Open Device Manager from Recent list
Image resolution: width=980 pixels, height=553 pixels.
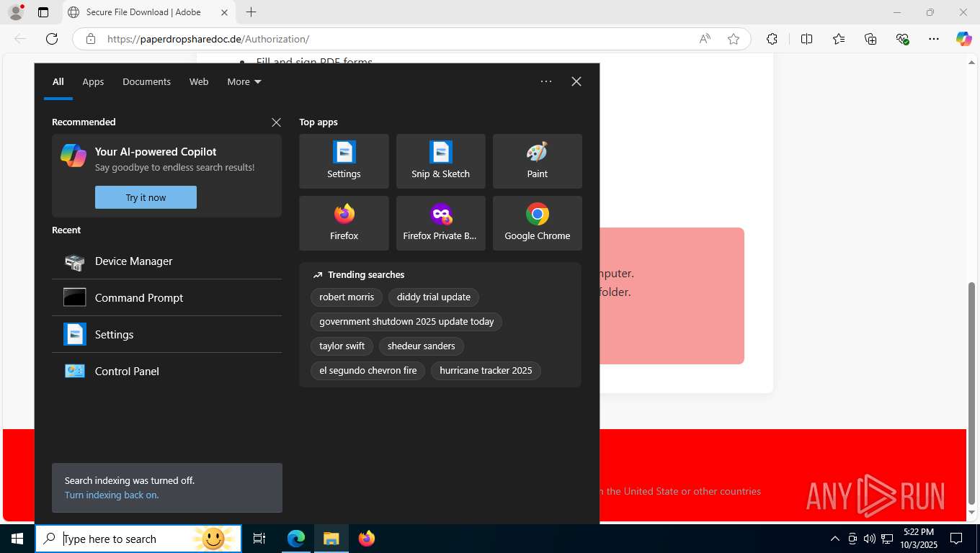pos(166,261)
